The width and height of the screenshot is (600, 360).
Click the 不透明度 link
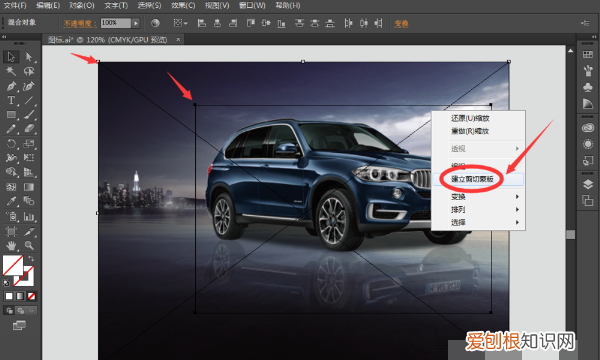(79, 24)
